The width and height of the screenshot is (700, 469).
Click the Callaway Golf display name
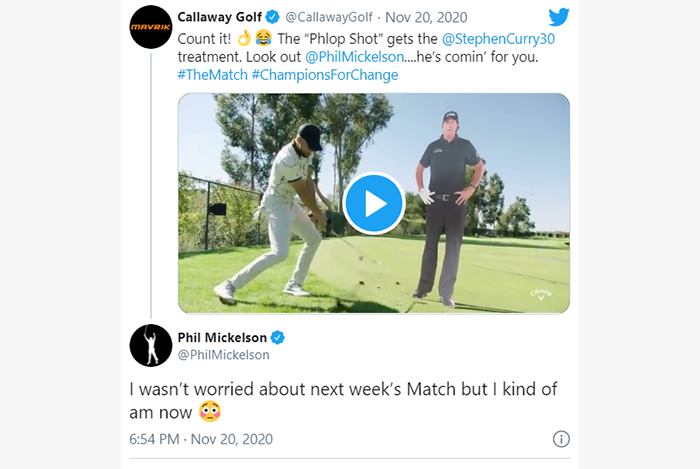pos(220,17)
